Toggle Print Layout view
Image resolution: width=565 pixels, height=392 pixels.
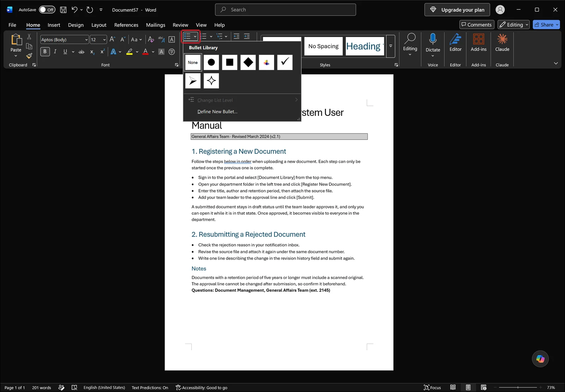(x=468, y=387)
